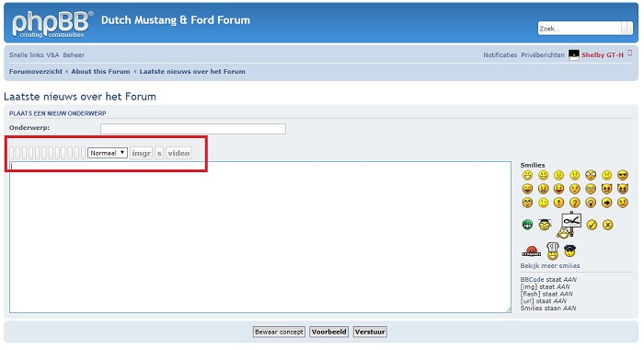
Task: Open the V&A page
Action: [x=52, y=54]
